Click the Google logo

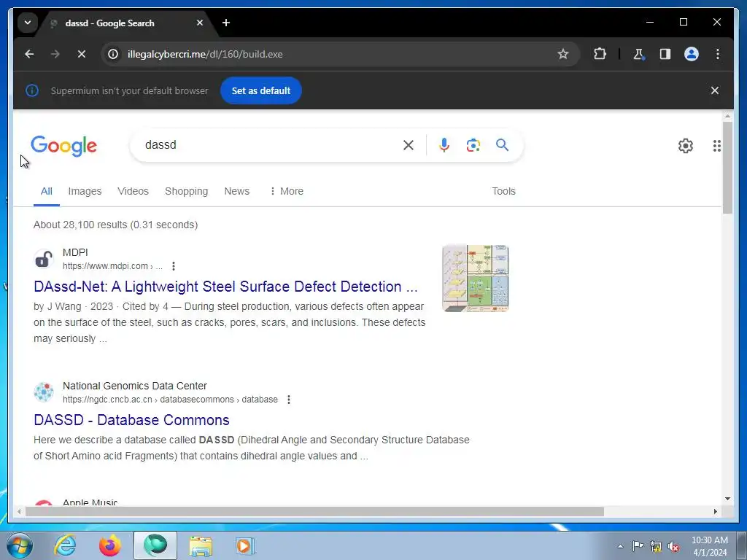[x=64, y=146]
